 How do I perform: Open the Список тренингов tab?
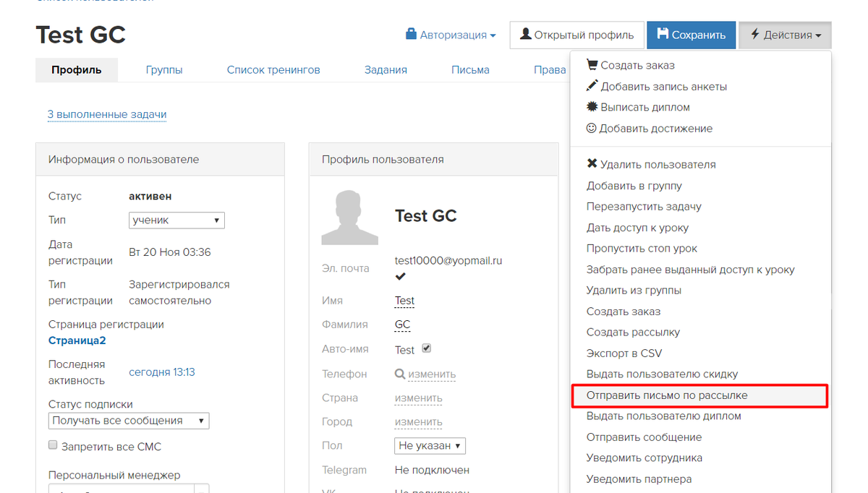[273, 70]
